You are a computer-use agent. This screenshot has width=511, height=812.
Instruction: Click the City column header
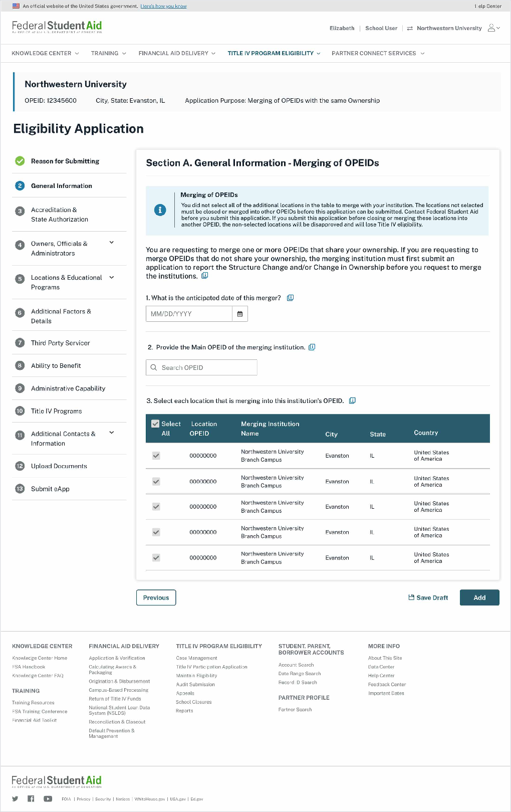pos(331,434)
